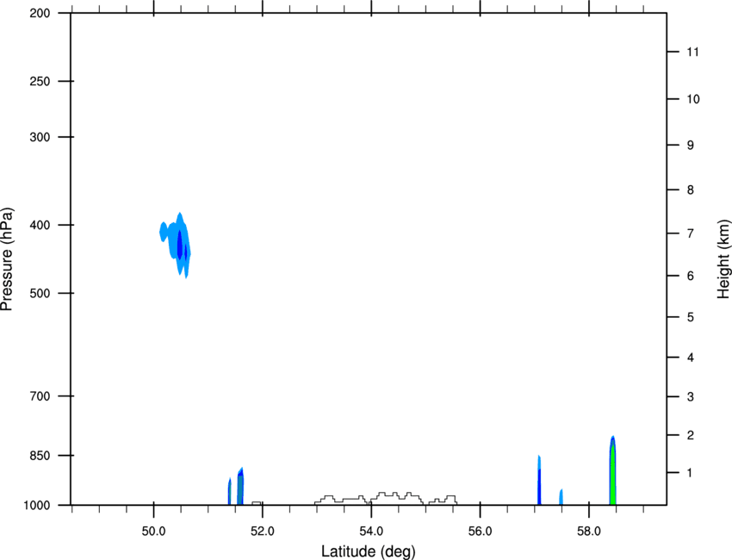Viewport: 732px width, 560px height.
Task: Click the 50.0 latitude tick label
Action: click(153, 532)
